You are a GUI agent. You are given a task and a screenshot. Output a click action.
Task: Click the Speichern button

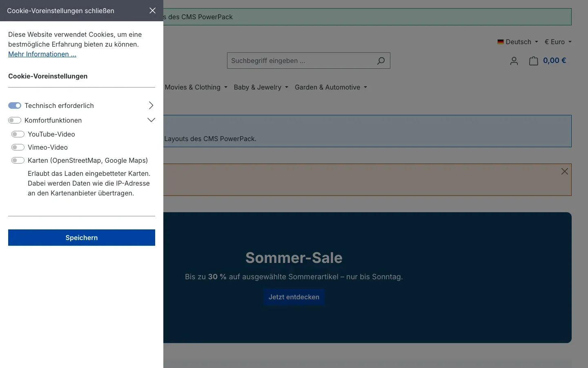point(82,238)
